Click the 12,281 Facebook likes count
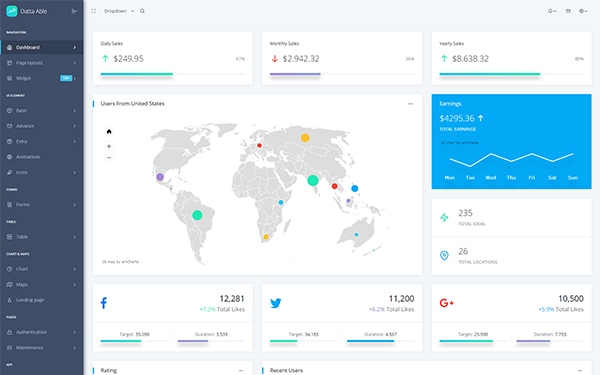The width and height of the screenshot is (600, 375). point(232,298)
